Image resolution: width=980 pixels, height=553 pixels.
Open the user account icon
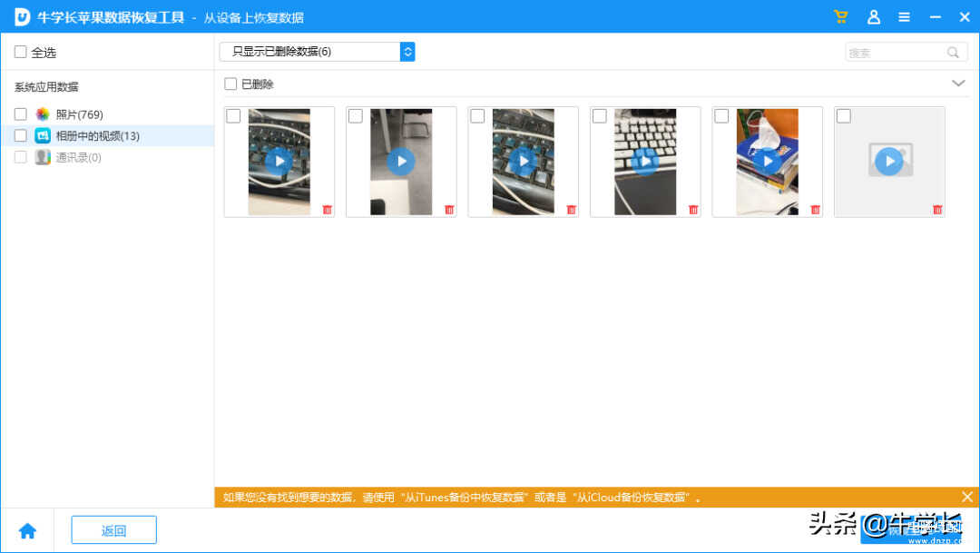click(873, 17)
